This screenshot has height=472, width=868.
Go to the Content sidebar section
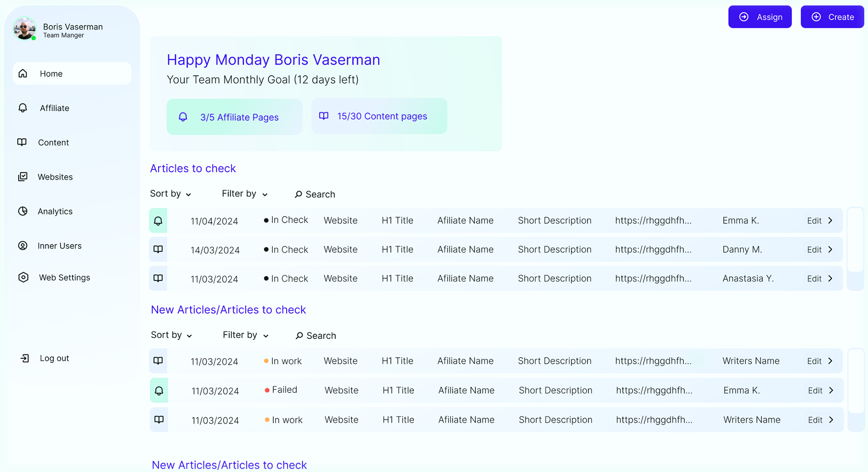(x=53, y=142)
